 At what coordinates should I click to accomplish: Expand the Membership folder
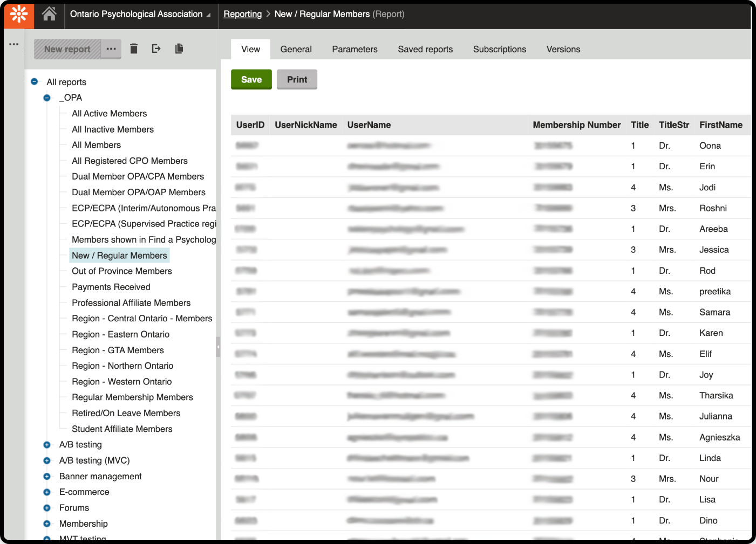47,524
